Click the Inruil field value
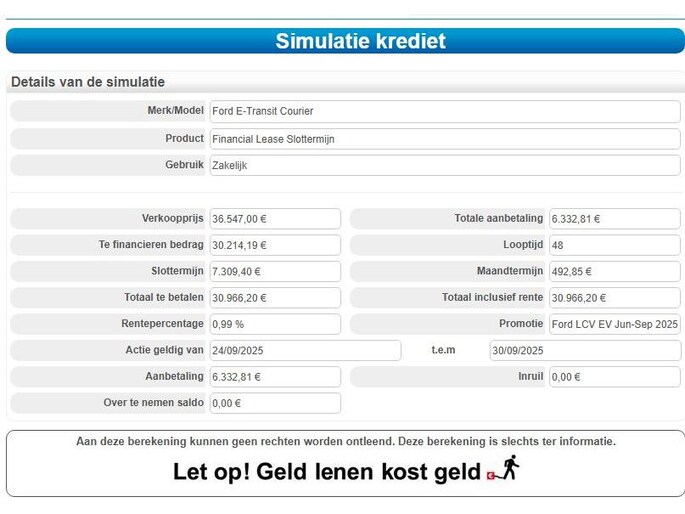Image resolution: width=685 pixels, height=514 pixels. click(x=614, y=377)
